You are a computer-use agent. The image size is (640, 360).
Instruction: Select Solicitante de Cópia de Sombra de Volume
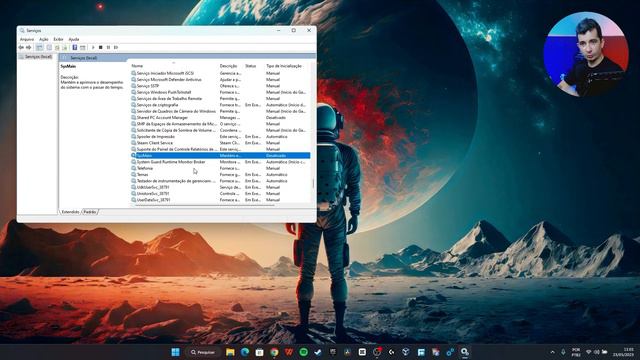pyautogui.click(x=220, y=130)
